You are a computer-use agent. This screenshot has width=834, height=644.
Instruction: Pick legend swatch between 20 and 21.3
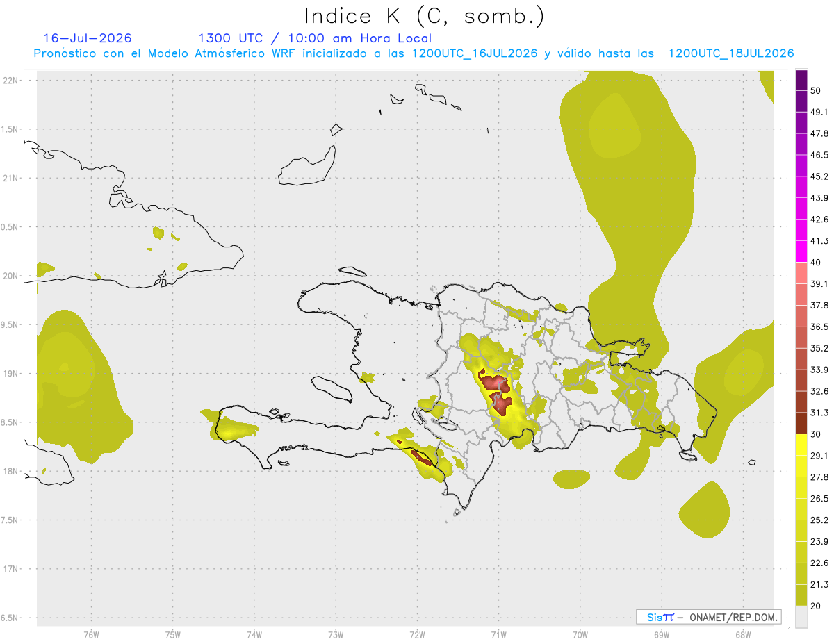[801, 595]
